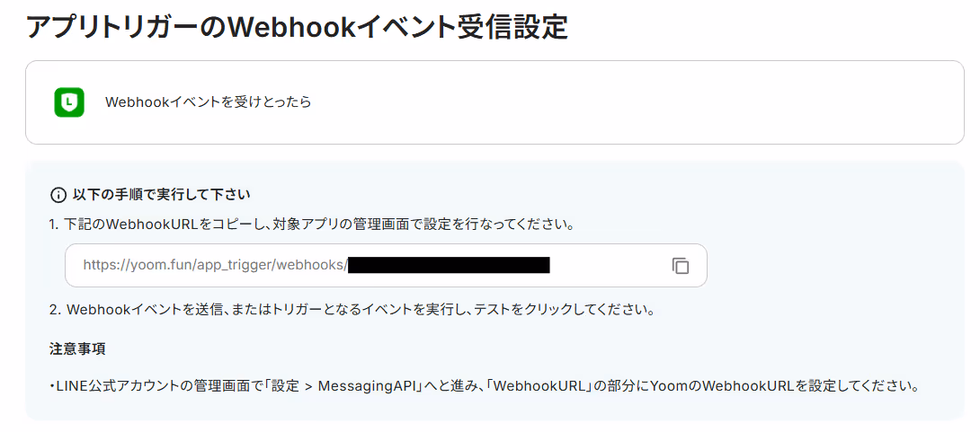The image size is (980, 432).
Task: Click the circled info icon beside the instructions heading
Action: pyautogui.click(x=58, y=195)
